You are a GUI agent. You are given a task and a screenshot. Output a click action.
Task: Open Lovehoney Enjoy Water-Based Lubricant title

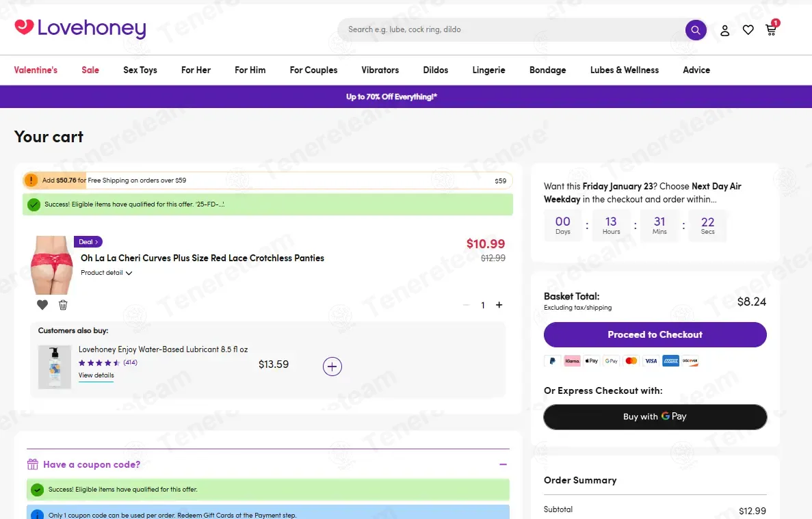163,349
